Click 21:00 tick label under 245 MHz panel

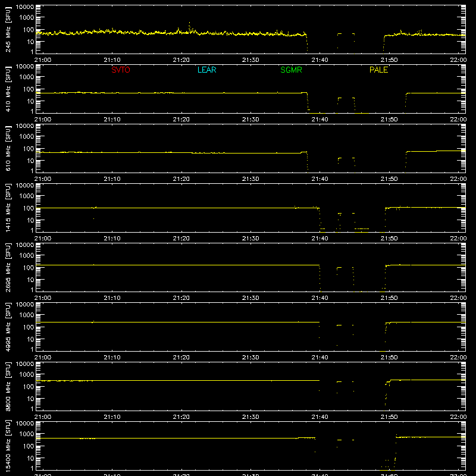click(x=43, y=60)
